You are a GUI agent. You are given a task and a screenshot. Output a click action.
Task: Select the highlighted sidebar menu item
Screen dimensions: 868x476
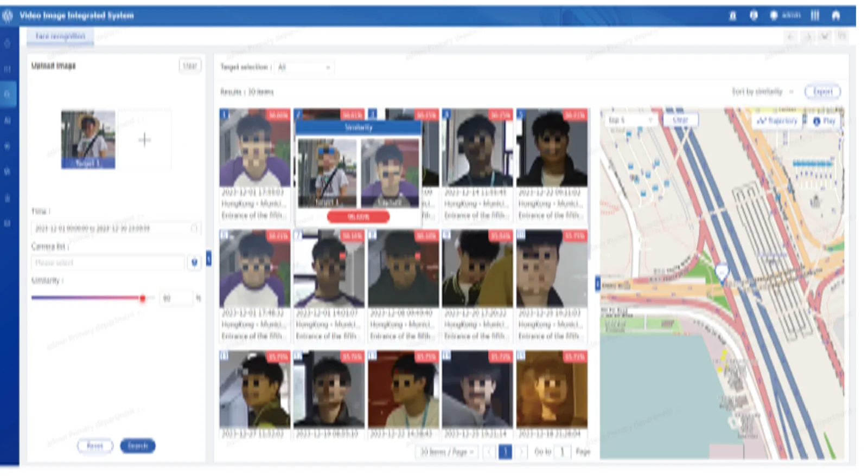pyautogui.click(x=8, y=94)
